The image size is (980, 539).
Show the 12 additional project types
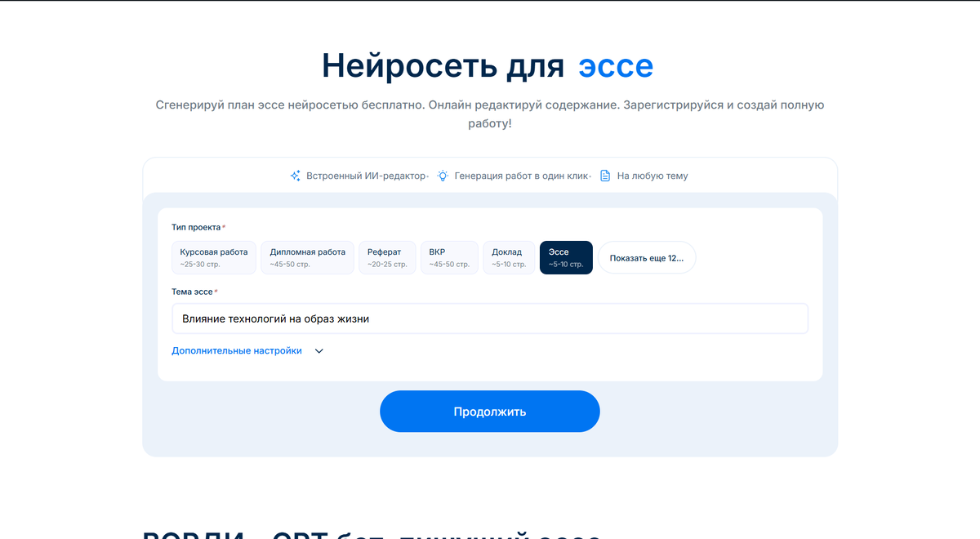pos(647,256)
